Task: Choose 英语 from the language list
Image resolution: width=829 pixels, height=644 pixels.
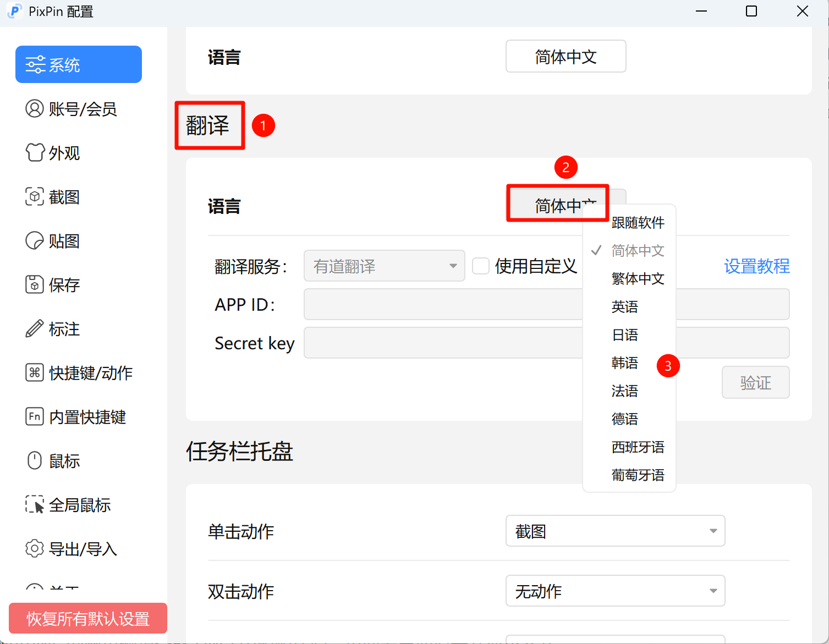Action: tap(625, 307)
